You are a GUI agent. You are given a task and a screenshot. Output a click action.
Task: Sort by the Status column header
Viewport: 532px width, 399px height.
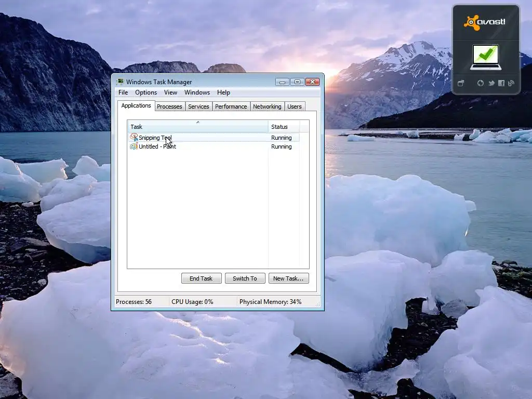[x=284, y=127]
